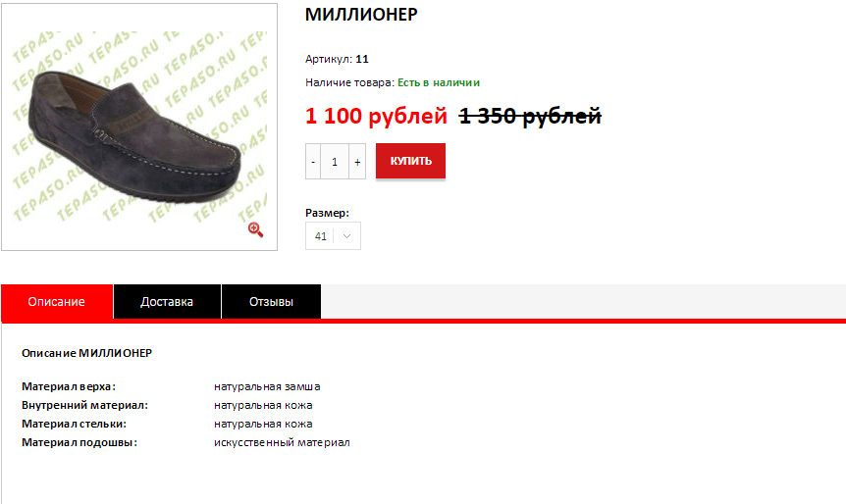The height and width of the screenshot is (504, 846).
Task: Click the натуральная замша value text
Action: pyautogui.click(x=267, y=386)
